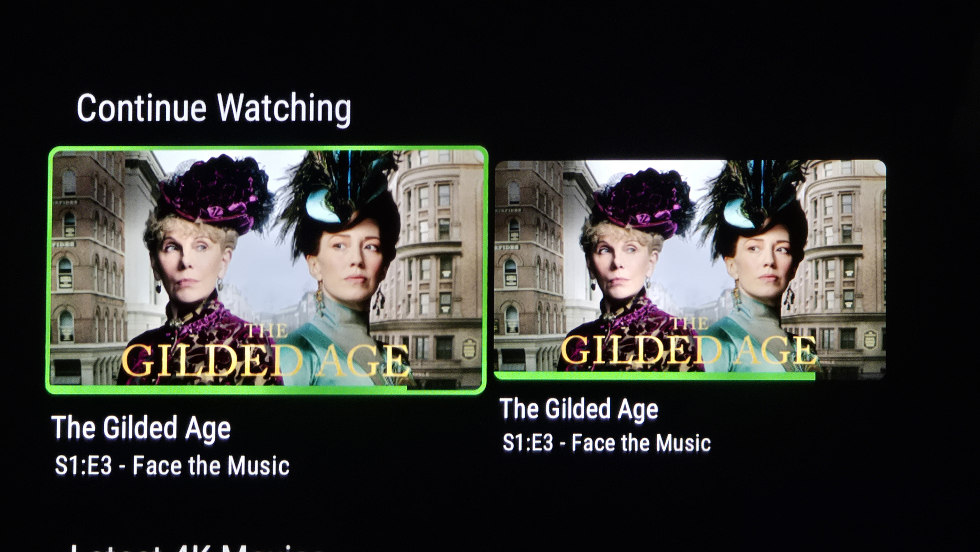Select the second, unhighlighted Gilded Age thumbnail
The image size is (980, 552).
point(690,270)
